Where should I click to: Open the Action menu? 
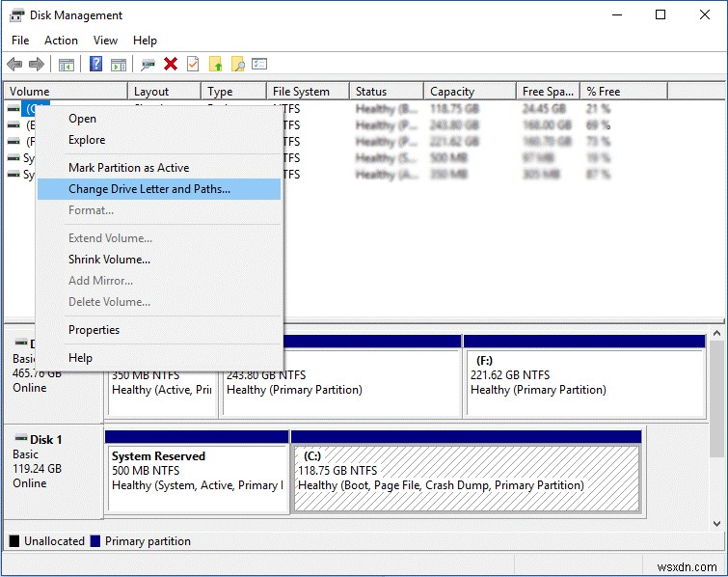[61, 41]
